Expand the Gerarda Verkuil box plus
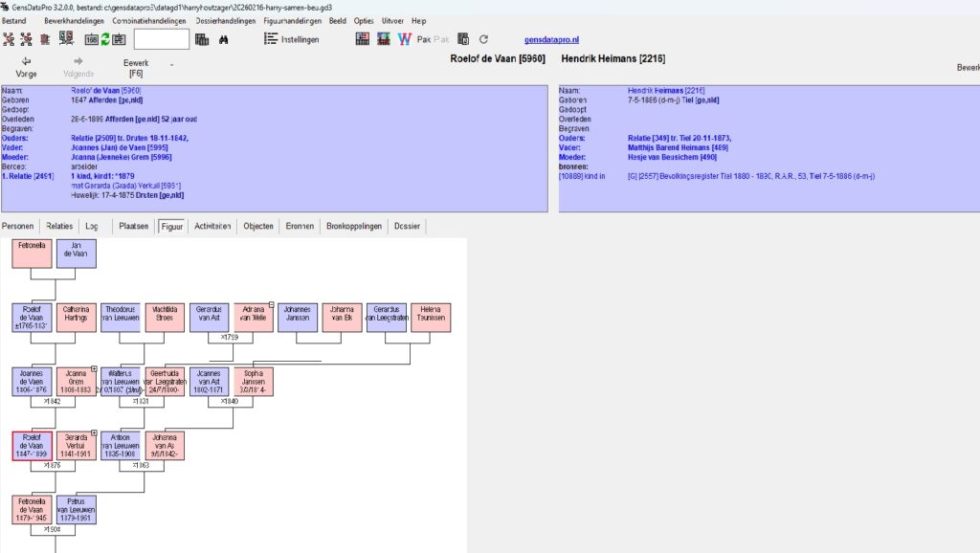Image resolution: width=980 pixels, height=553 pixels. pos(94,433)
